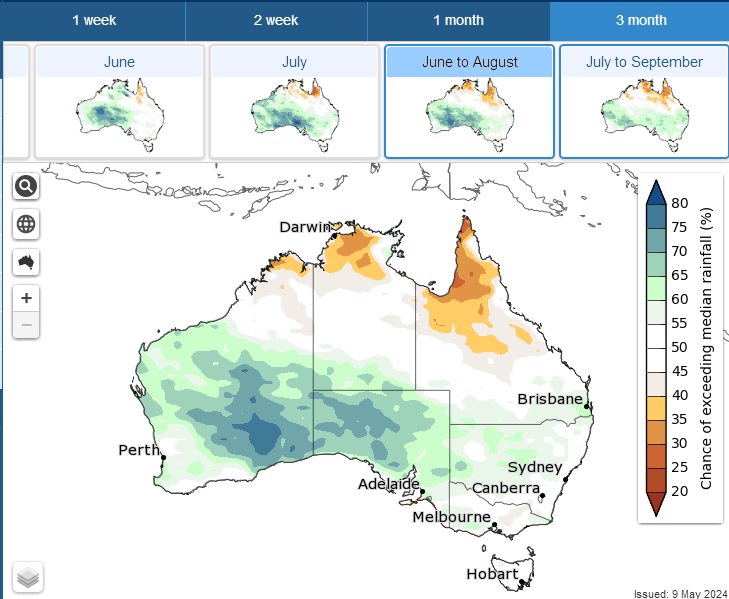The image size is (729, 599).
Task: Choose the July forecast map thumbnail
Action: click(294, 102)
